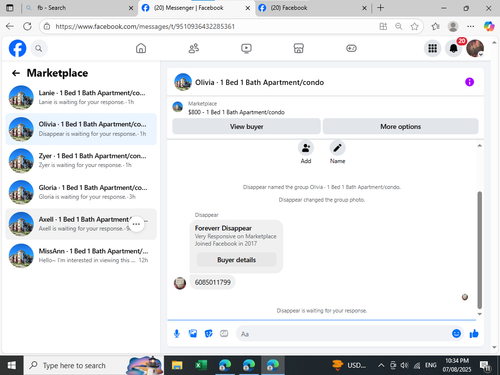Open the MissAnn apartment conversation
The height and width of the screenshot is (375, 500).
81,256
